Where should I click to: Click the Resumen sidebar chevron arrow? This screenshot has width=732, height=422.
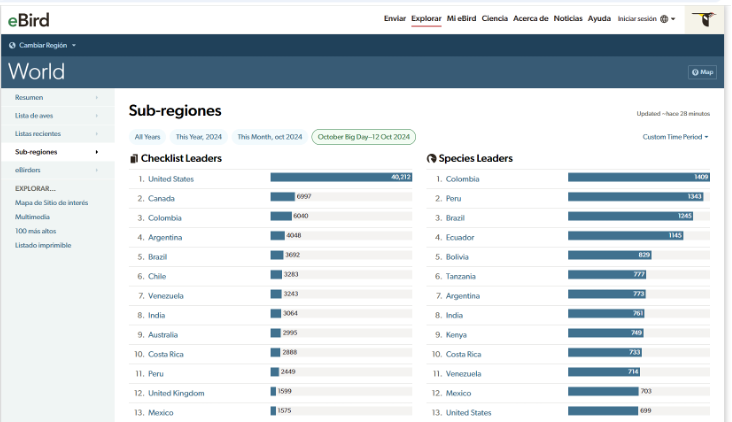click(97, 98)
